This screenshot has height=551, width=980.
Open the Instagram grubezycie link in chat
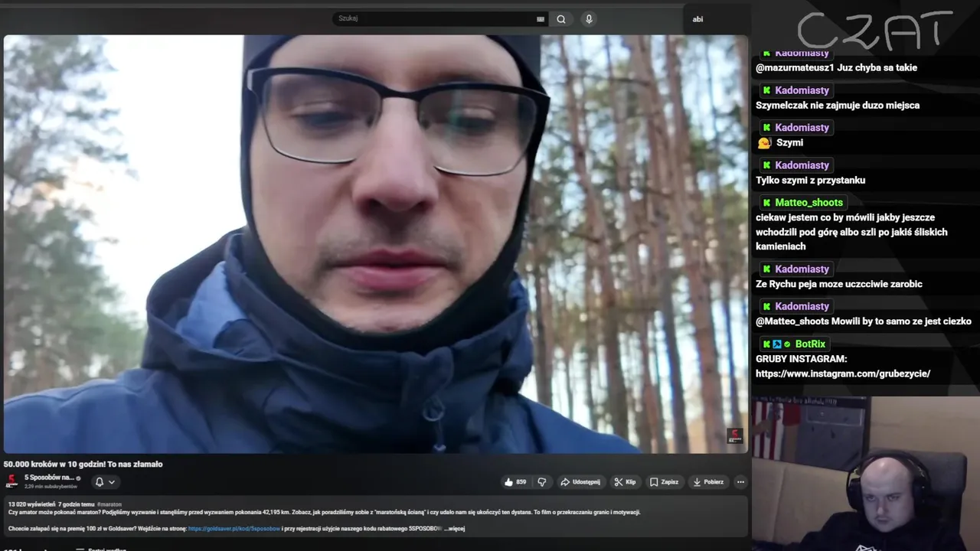pyautogui.click(x=843, y=373)
